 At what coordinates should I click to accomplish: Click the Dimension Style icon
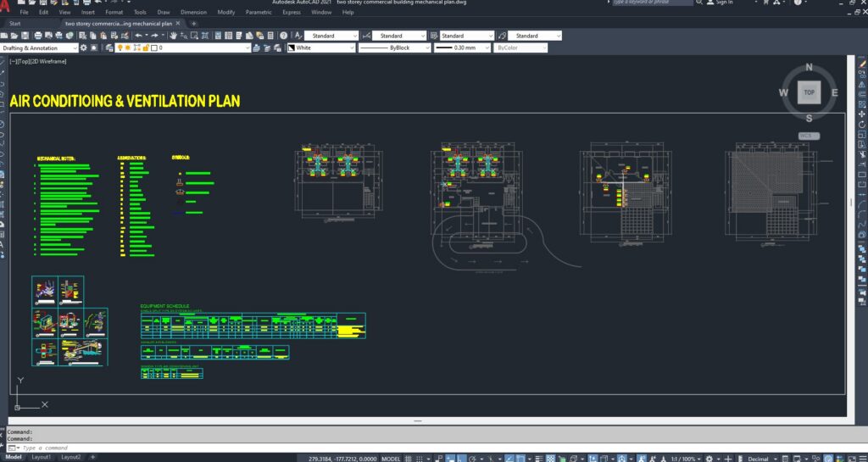click(x=366, y=36)
